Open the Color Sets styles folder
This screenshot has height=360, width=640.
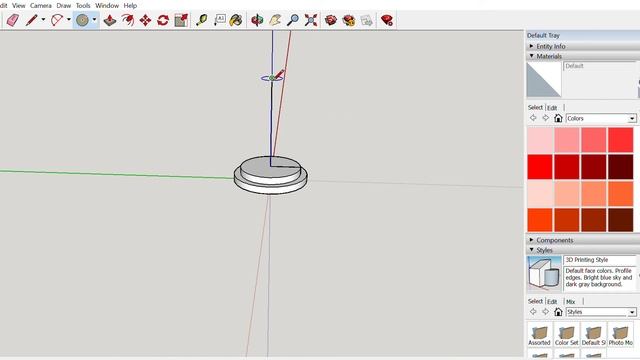pos(567,335)
